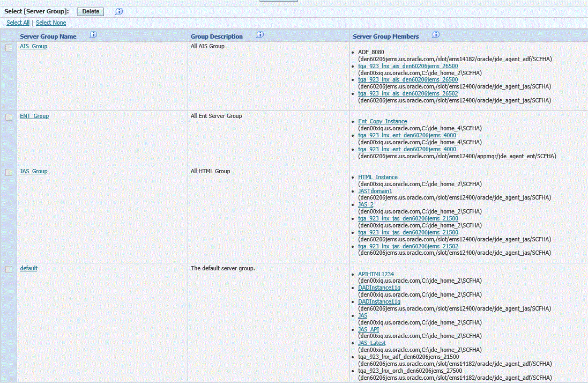Open the JAS_Group server group link

[x=33, y=171]
